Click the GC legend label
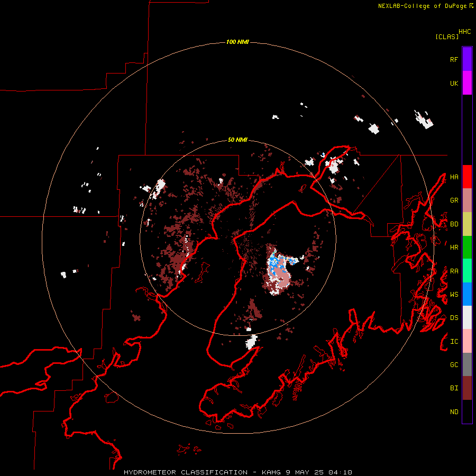The height and width of the screenshot is (476, 476). click(454, 365)
